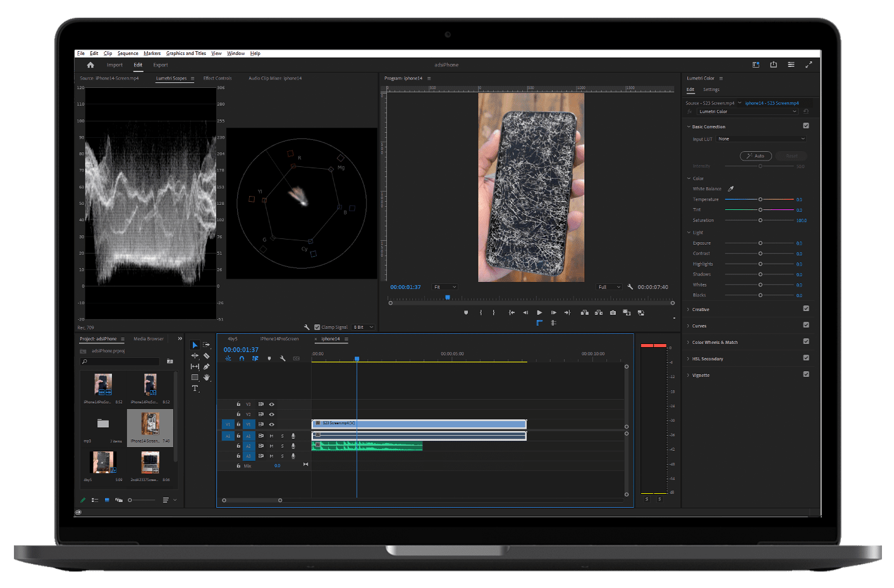
Task: Hide track V3 with eye icon
Action: point(272,404)
